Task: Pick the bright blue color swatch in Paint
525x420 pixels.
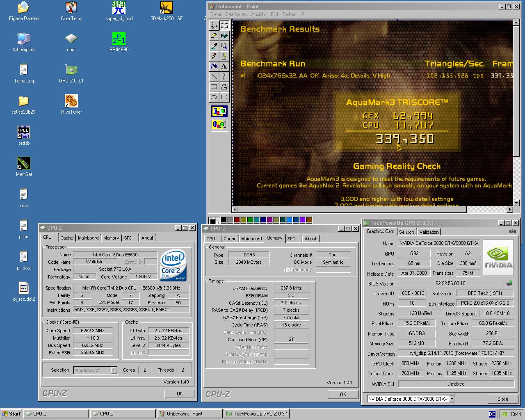Action: pos(289,220)
